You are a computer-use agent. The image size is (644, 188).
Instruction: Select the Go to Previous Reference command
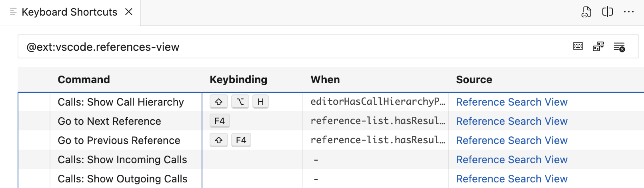(119, 140)
